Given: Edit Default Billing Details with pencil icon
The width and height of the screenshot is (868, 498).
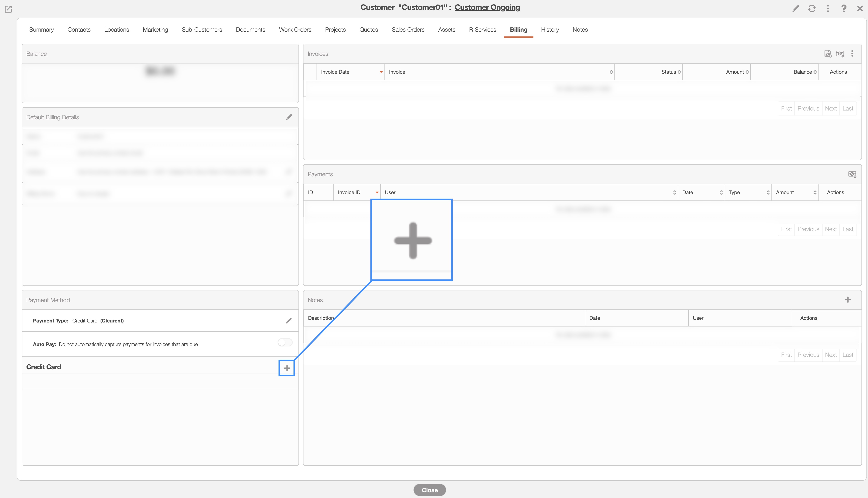Looking at the screenshot, I should pos(289,117).
